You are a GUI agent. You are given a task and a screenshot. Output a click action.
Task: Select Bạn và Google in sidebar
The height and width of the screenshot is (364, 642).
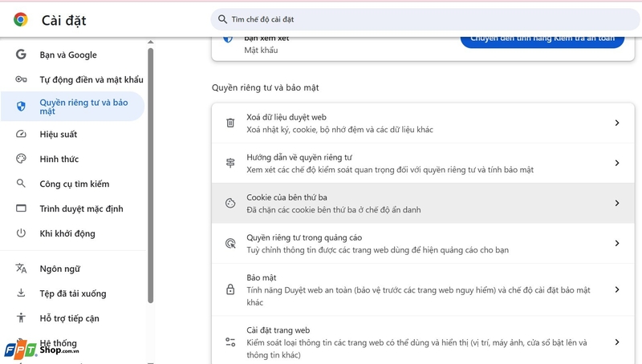tap(68, 55)
